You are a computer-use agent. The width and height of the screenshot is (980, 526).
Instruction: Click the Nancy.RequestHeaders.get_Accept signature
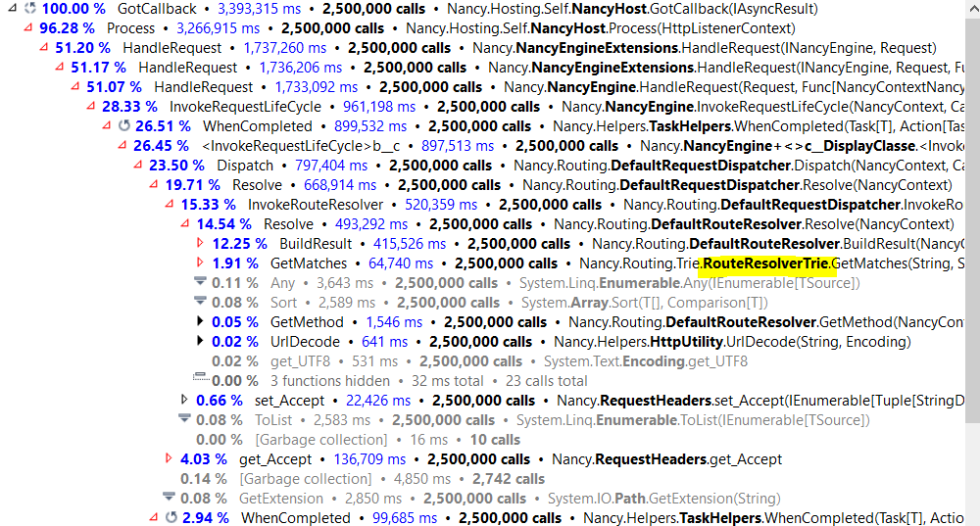[666, 459]
